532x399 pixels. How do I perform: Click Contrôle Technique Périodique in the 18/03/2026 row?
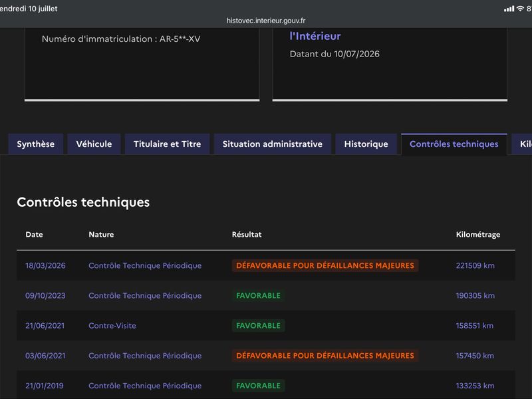point(145,265)
